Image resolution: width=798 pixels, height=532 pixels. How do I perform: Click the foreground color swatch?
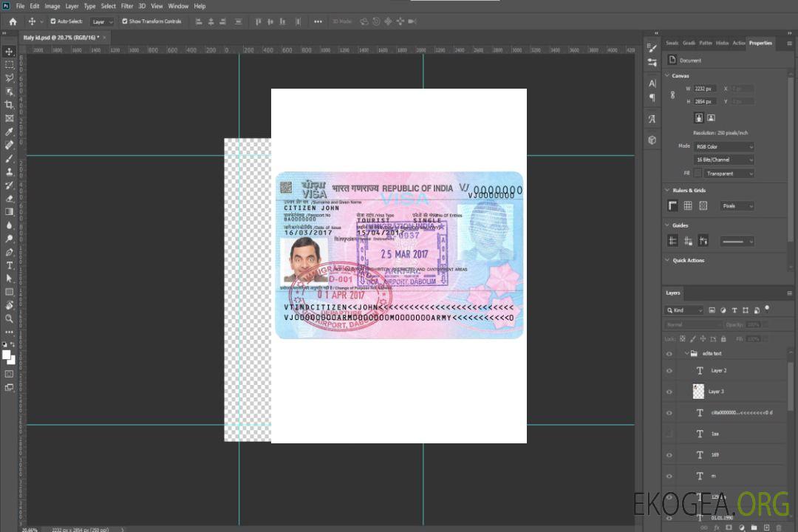7,355
